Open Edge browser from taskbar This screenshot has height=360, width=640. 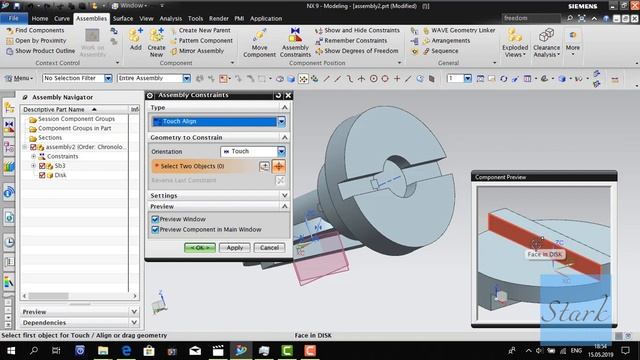[x=127, y=351]
